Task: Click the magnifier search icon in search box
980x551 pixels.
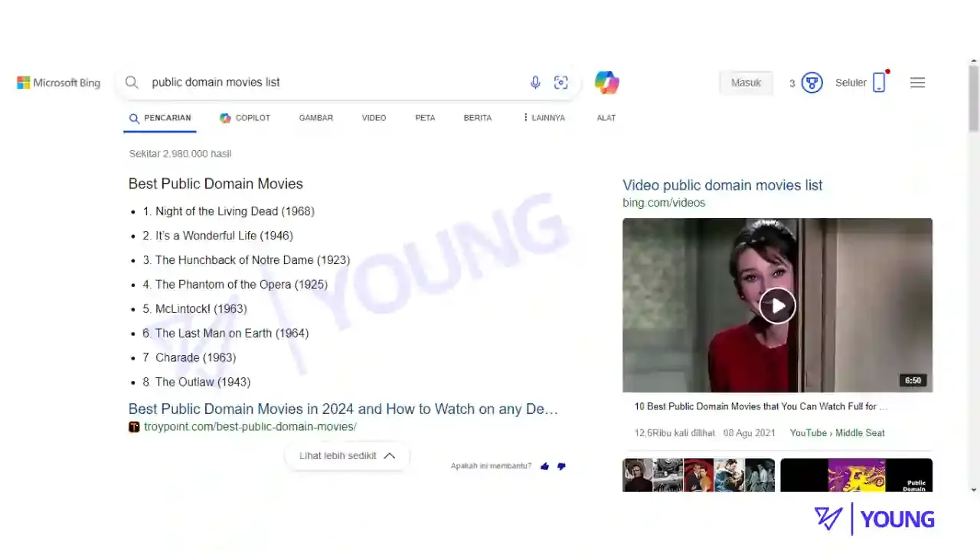Action: pyautogui.click(x=132, y=83)
